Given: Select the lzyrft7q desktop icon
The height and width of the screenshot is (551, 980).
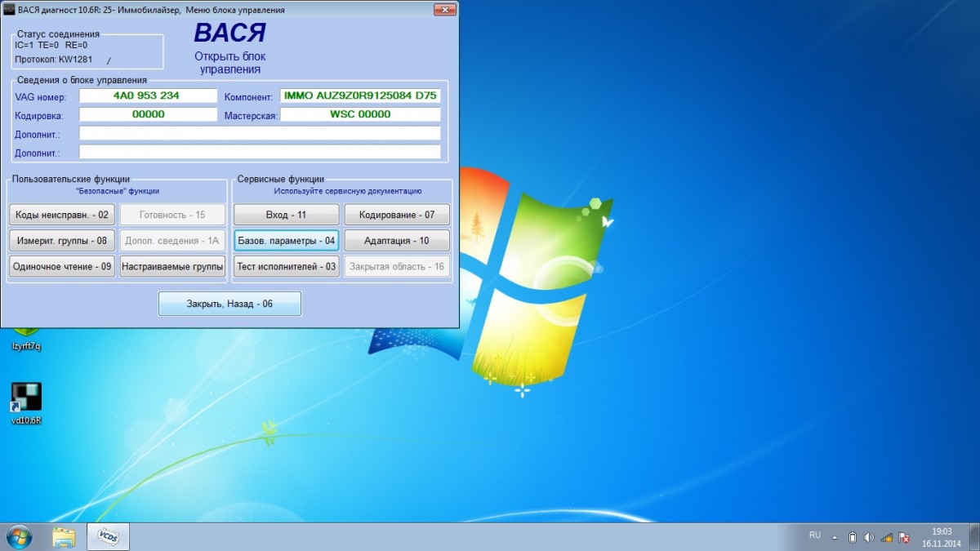Looking at the screenshot, I should tap(26, 341).
